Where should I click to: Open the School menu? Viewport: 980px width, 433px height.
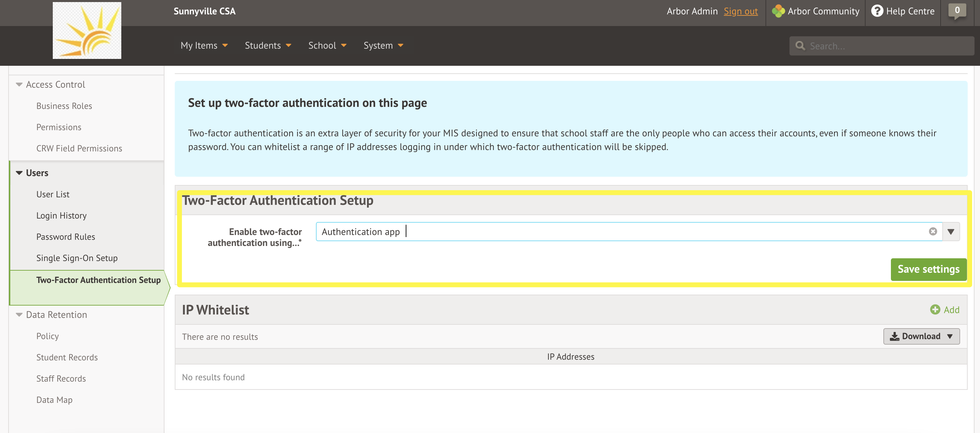pyautogui.click(x=327, y=46)
